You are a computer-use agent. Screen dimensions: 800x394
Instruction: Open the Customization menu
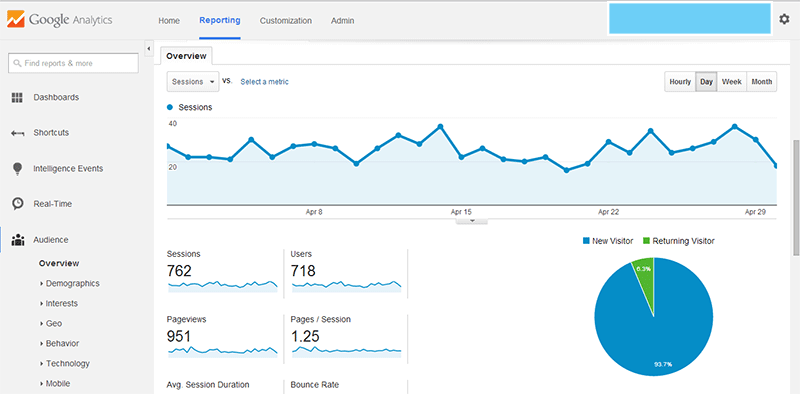pyautogui.click(x=286, y=21)
